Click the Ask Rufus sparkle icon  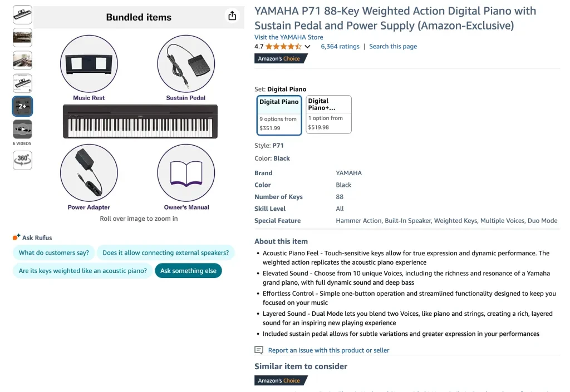coord(16,237)
